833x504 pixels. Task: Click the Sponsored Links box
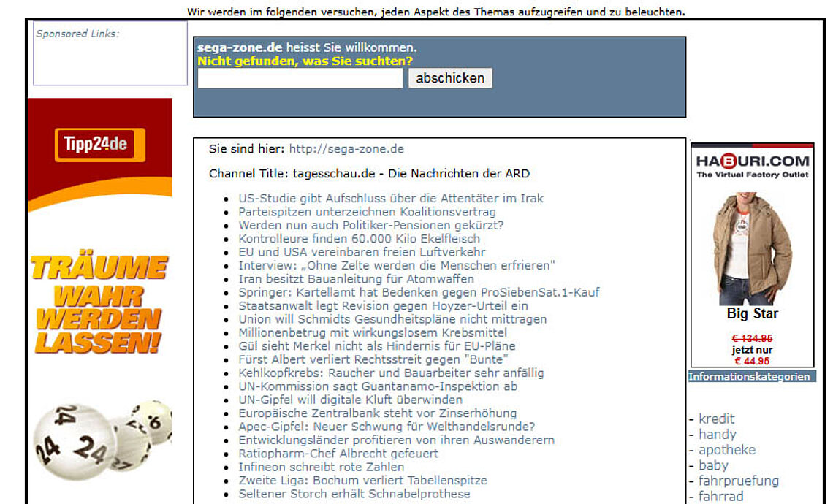click(x=110, y=54)
